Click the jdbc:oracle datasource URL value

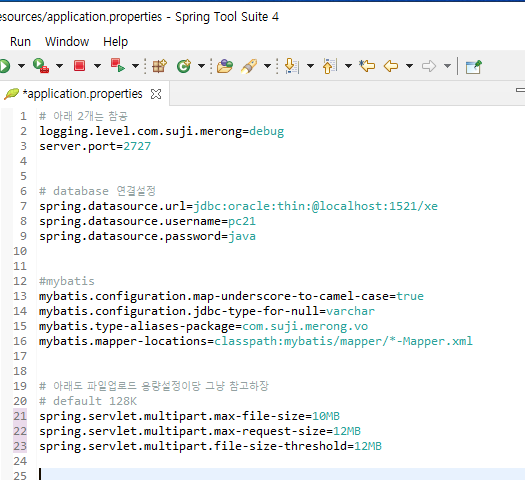[315, 206]
